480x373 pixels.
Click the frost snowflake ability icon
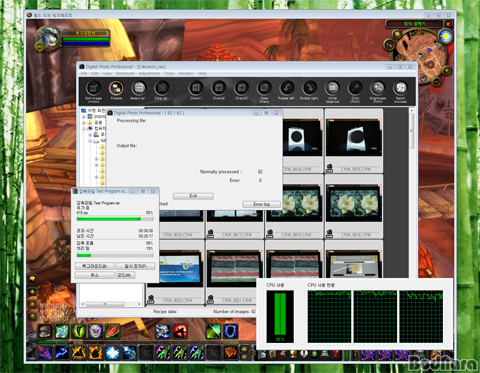pos(112,353)
